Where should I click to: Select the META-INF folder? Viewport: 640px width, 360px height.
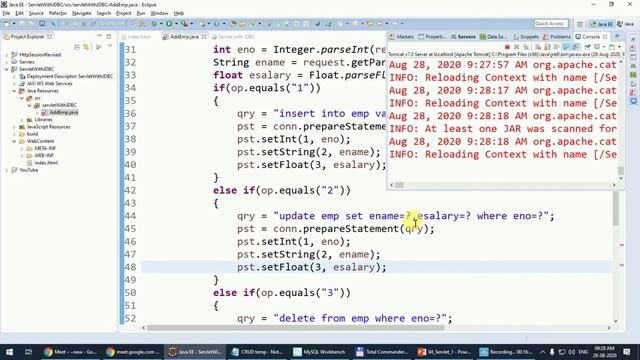(41, 148)
